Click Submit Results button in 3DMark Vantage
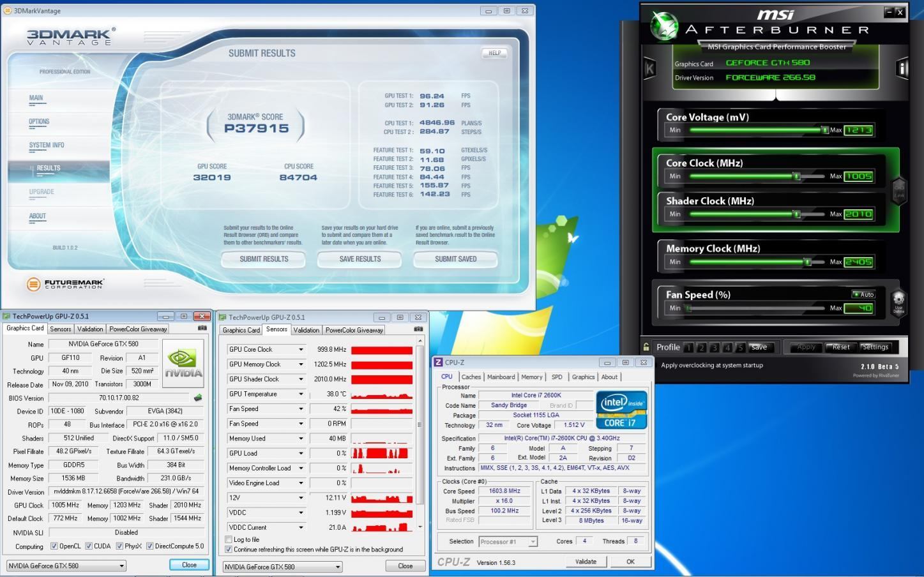The height and width of the screenshot is (577, 924). [x=264, y=259]
